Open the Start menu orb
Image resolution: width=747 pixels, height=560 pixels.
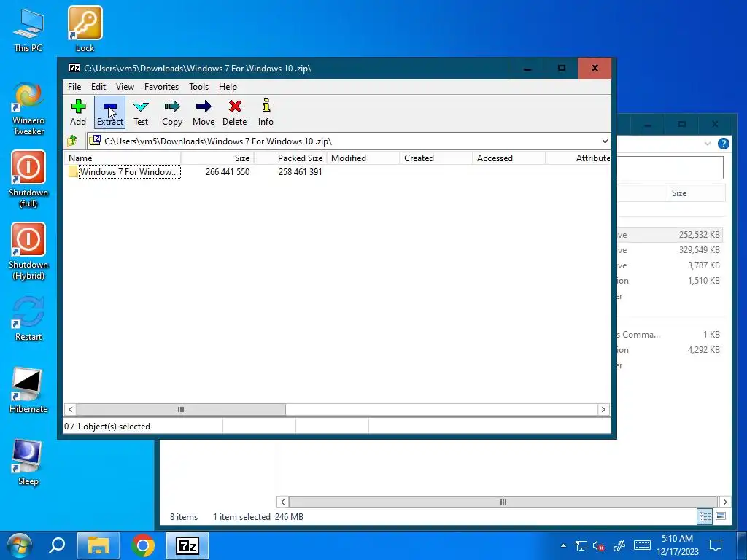tap(19, 545)
